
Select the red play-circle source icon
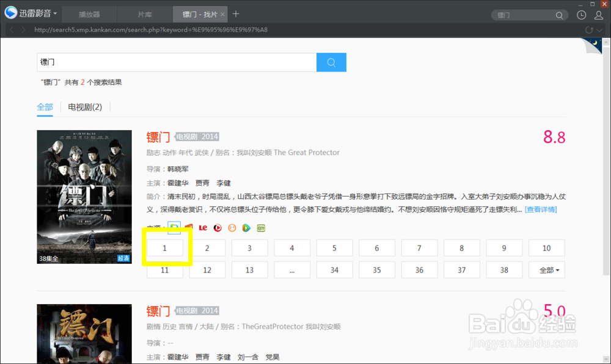pos(218,228)
